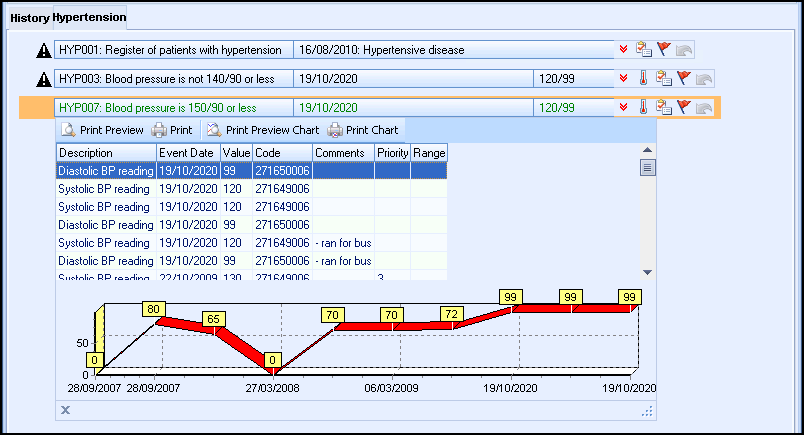Select the Hypertension tab
The image size is (804, 435).
click(90, 17)
